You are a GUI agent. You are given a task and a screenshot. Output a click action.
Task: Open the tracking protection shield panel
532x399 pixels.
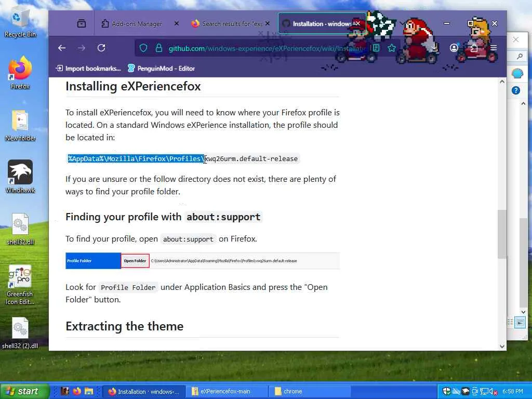[x=143, y=48]
